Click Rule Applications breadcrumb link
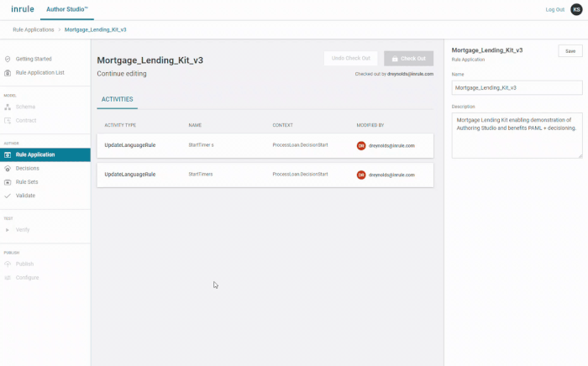588x366 pixels. (x=34, y=29)
